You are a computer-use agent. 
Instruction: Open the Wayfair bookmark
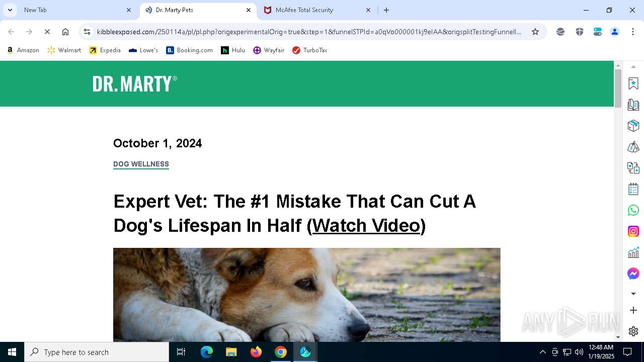click(269, 50)
